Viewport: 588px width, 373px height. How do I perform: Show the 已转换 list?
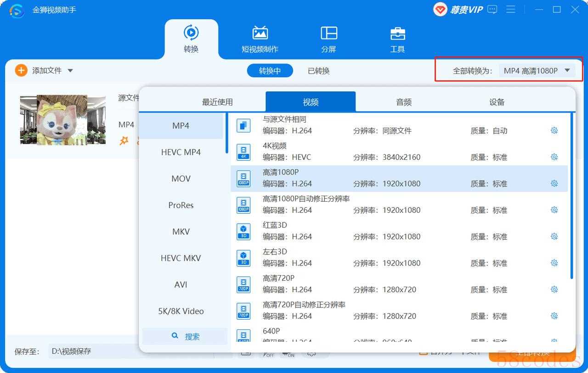tap(319, 71)
